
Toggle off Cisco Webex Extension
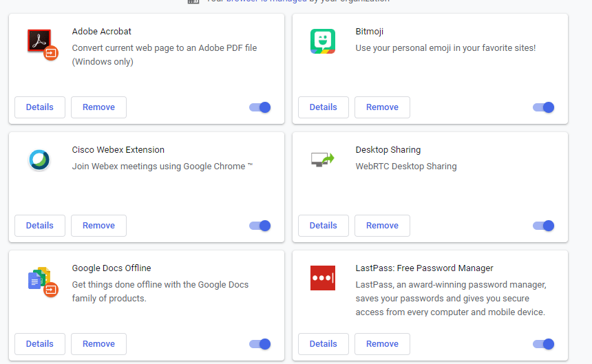point(260,226)
